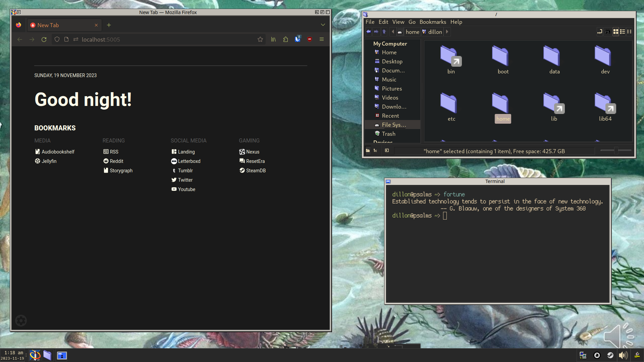Viewport: 644px width, 362px height.
Task: Open the Jellyfin bookmark link
Action: 49,161
